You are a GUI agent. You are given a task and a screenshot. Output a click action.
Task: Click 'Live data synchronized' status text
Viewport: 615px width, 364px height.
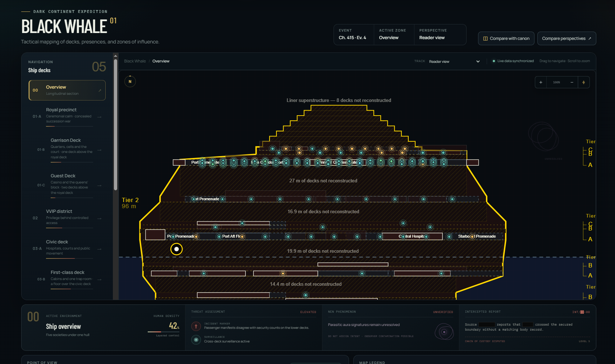click(x=515, y=61)
